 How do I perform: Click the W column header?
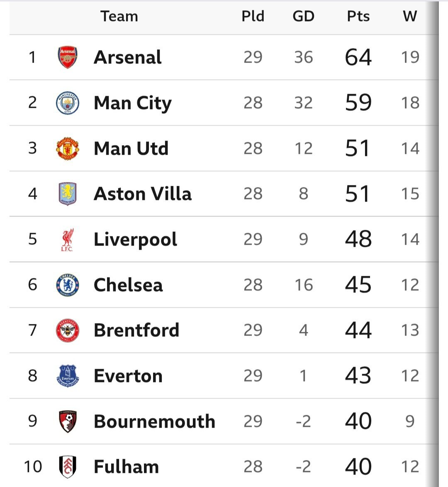pyautogui.click(x=409, y=17)
